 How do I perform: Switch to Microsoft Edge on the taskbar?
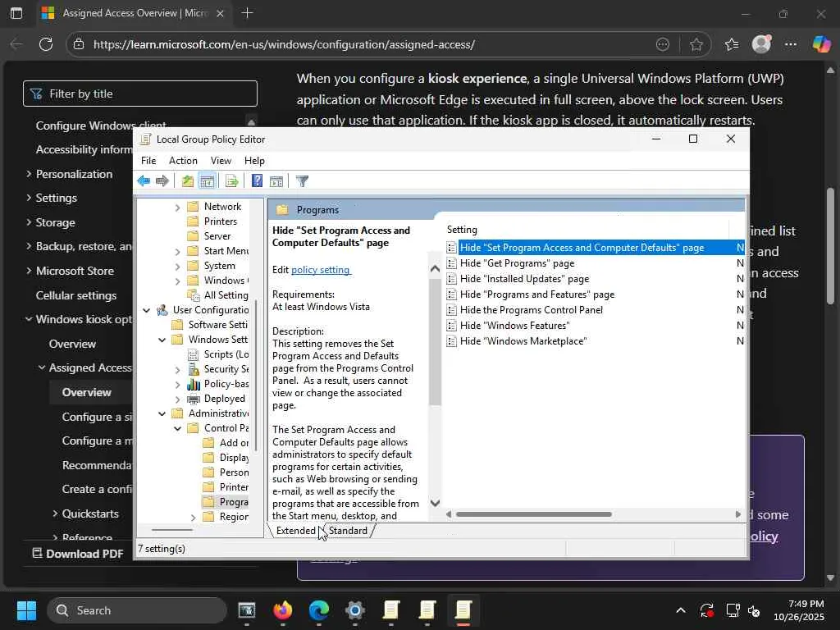click(319, 610)
